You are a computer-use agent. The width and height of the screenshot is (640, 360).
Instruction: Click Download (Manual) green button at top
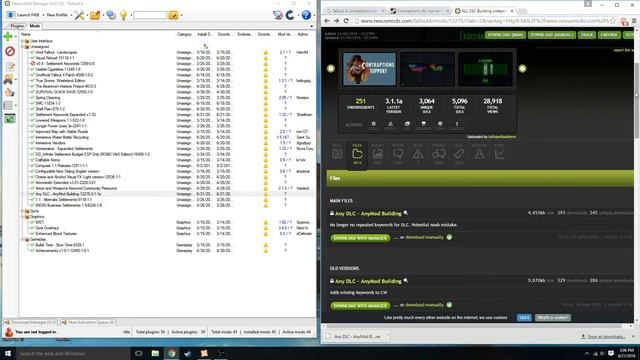point(552,35)
